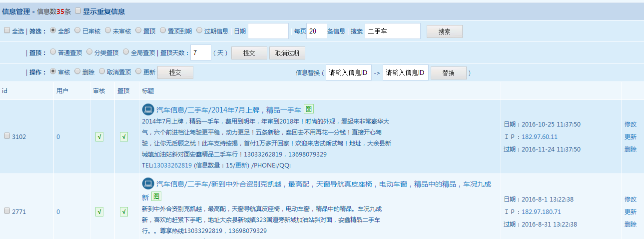Check the box for record 3102
The width and height of the screenshot is (644, 239).
7,136
